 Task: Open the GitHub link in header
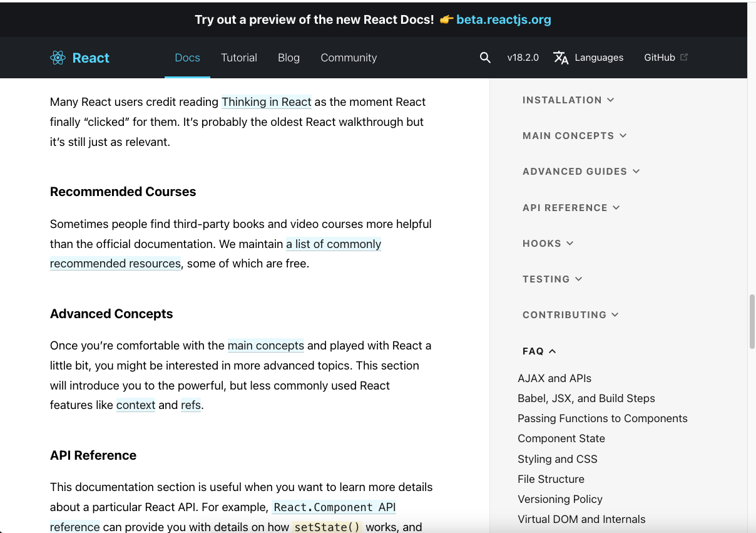point(660,58)
